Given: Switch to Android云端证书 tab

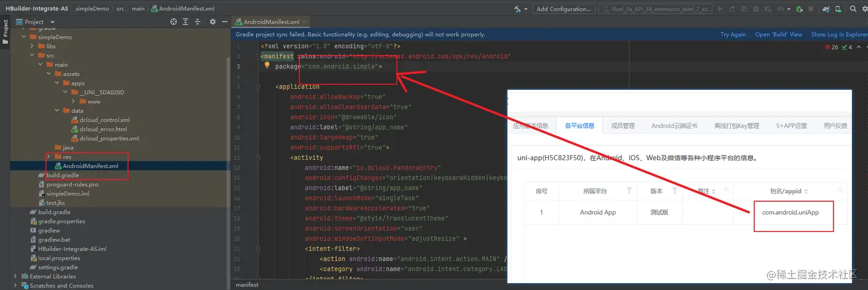Looking at the screenshot, I should tap(674, 125).
